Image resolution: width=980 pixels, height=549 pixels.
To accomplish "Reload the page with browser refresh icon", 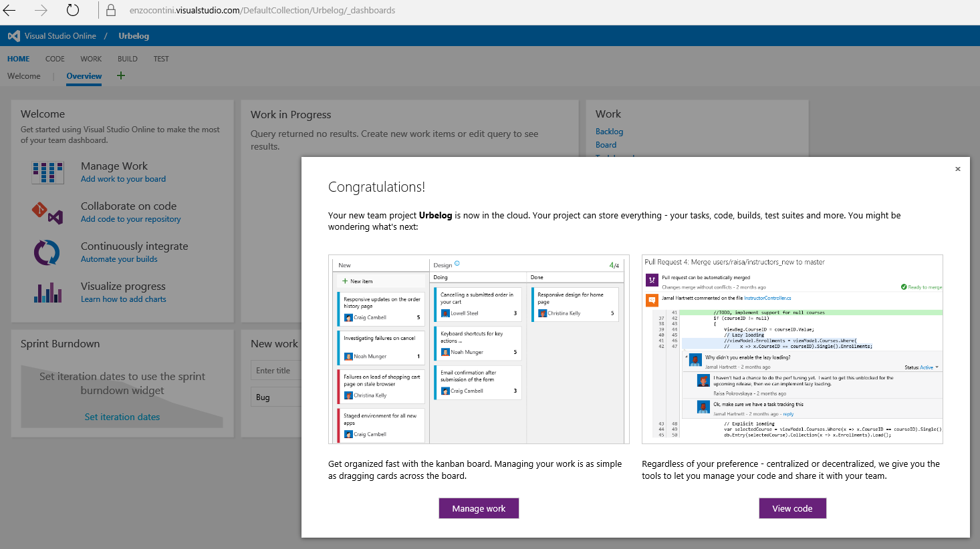I will (73, 10).
